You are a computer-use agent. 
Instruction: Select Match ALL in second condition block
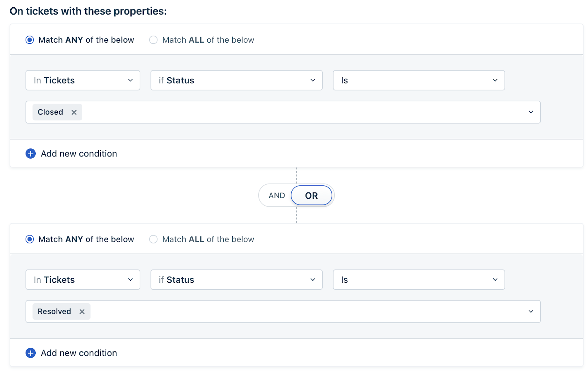153,239
